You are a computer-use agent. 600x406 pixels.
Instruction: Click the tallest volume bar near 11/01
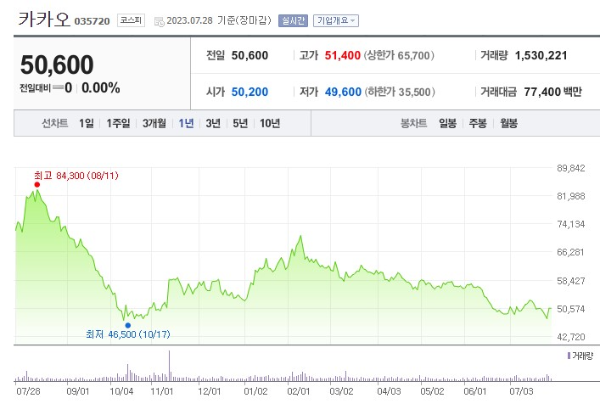point(169,365)
